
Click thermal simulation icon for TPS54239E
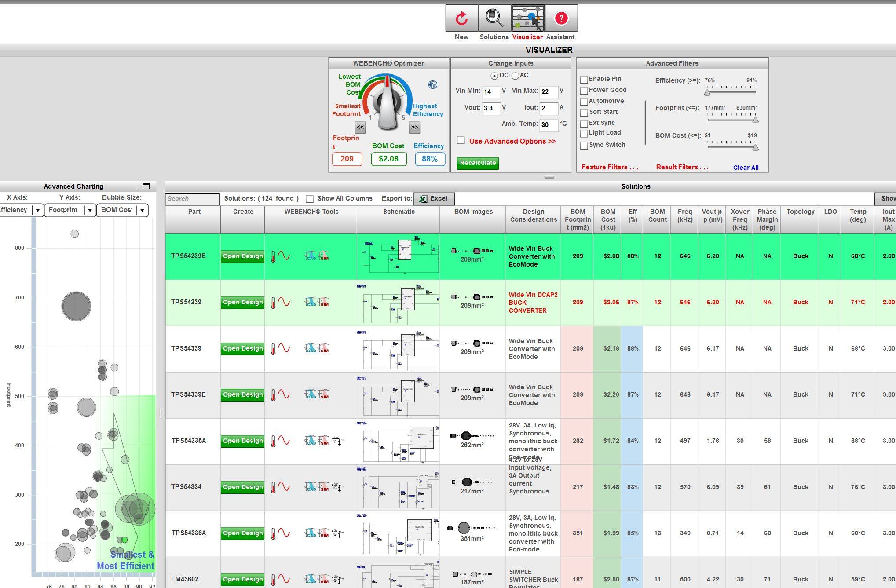pyautogui.click(x=273, y=256)
